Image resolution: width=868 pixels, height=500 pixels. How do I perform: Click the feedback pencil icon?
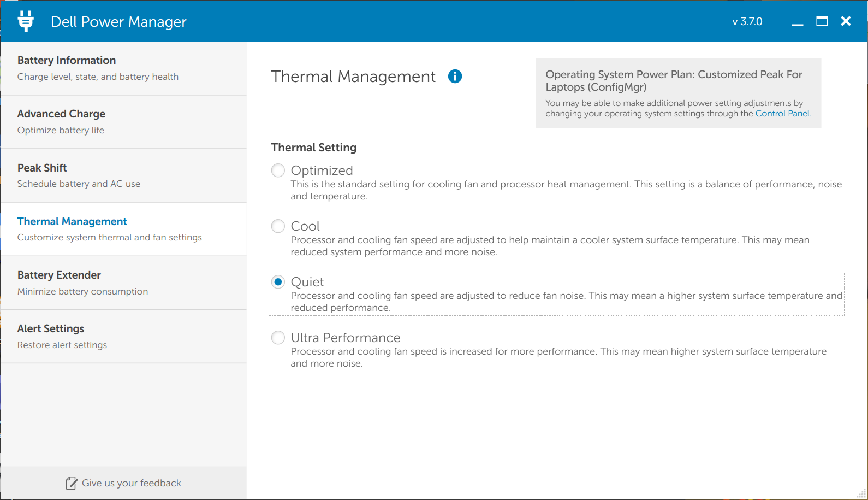[x=72, y=483]
